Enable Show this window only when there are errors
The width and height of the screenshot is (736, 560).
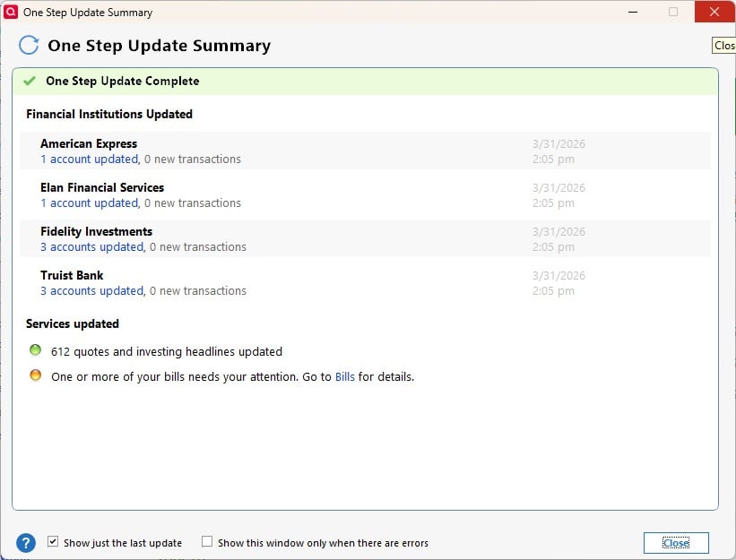pyautogui.click(x=206, y=542)
